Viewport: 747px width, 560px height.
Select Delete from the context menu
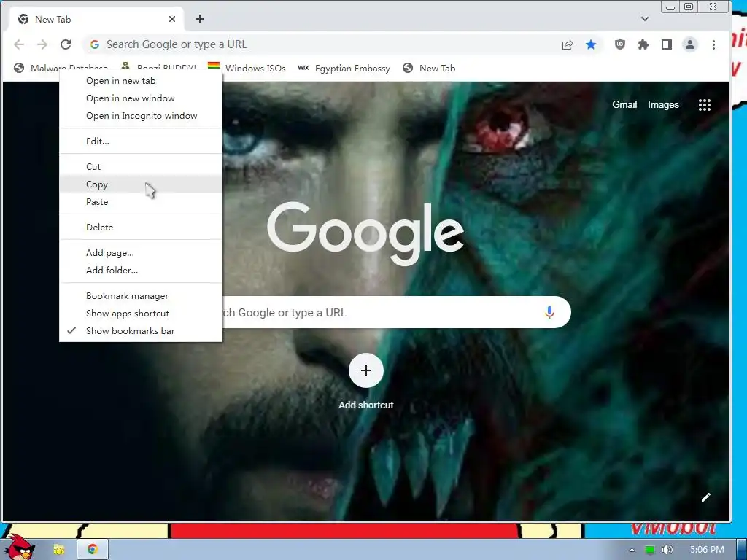click(141, 227)
